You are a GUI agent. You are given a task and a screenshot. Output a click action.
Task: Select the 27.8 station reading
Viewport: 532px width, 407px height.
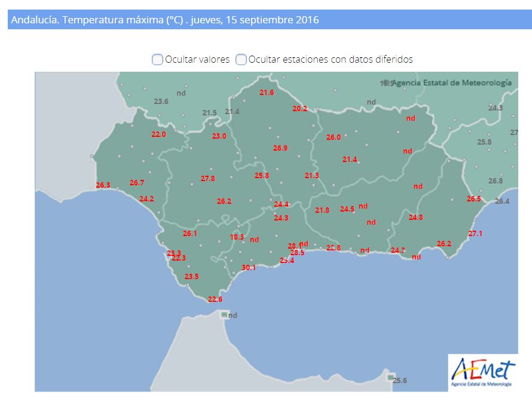[x=208, y=179]
